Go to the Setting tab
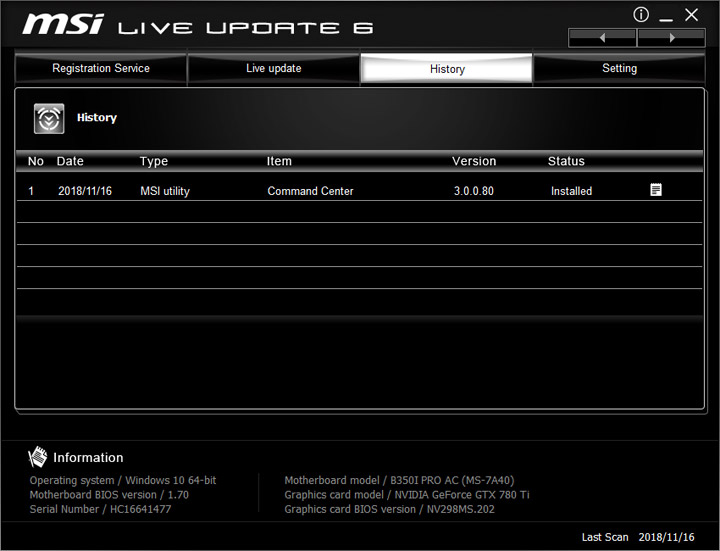Image resolution: width=720 pixels, height=551 pixels. point(619,68)
